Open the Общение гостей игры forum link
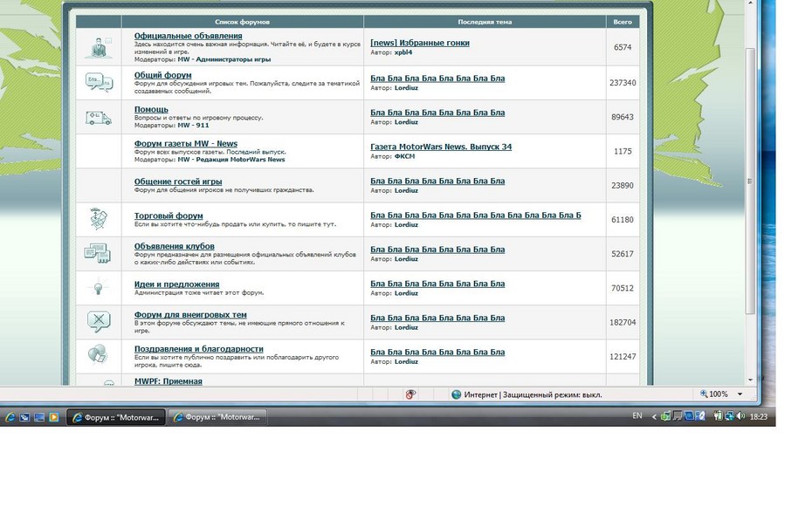This screenshot has height=507, width=812. click(177, 182)
